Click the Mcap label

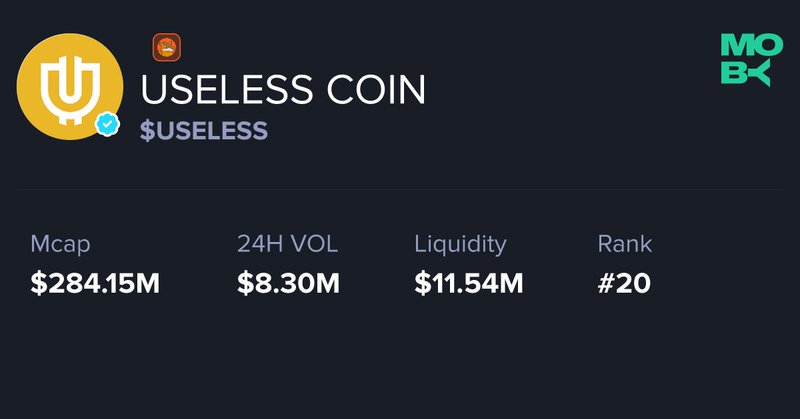tap(60, 244)
